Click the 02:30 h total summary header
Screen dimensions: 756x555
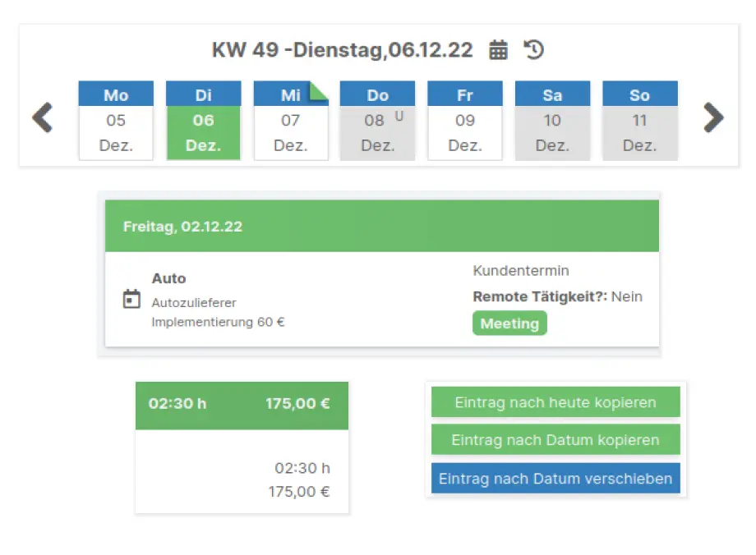point(242,403)
